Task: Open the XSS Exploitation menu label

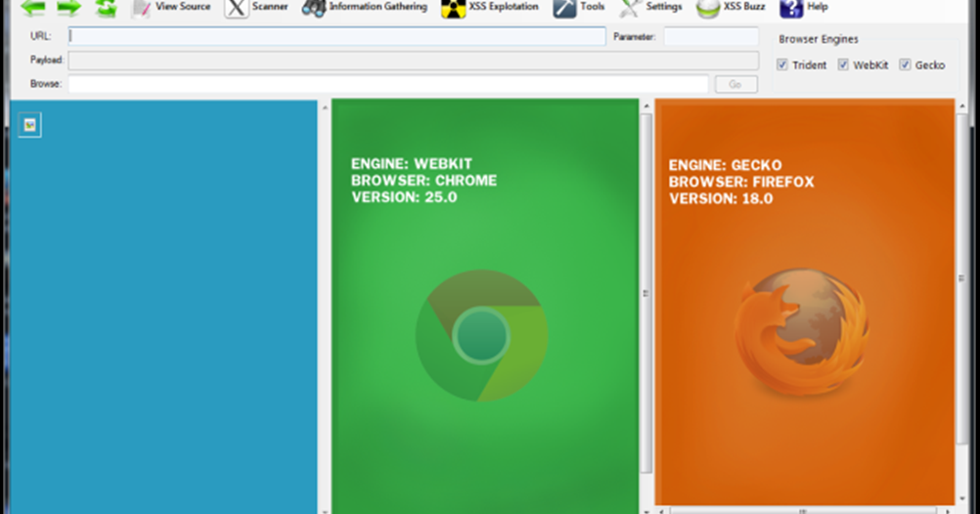Action: [504, 6]
